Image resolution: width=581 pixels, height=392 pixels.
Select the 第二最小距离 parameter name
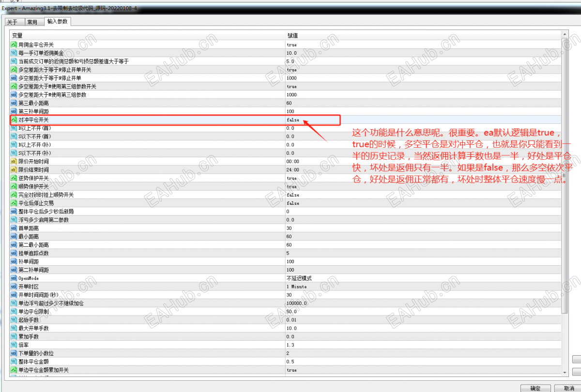(33, 245)
